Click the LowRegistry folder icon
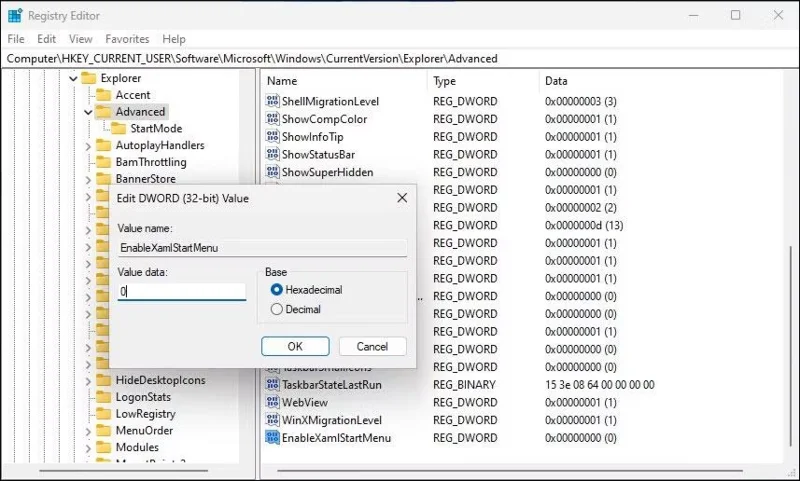800x481 pixels. [104, 414]
